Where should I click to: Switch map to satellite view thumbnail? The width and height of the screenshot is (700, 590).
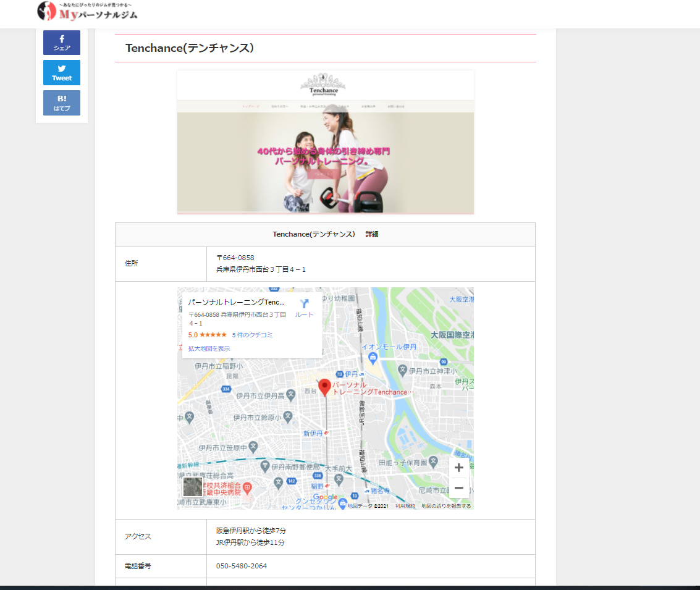[x=193, y=487]
